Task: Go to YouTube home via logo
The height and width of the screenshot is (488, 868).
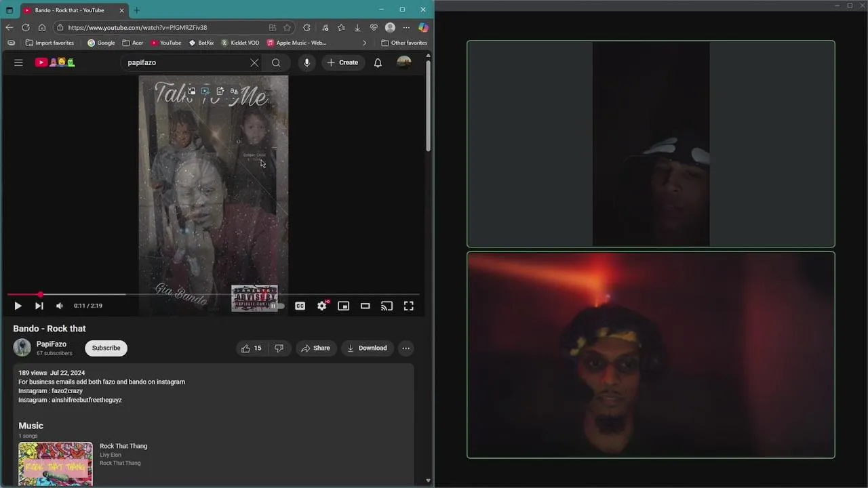Action: point(55,62)
